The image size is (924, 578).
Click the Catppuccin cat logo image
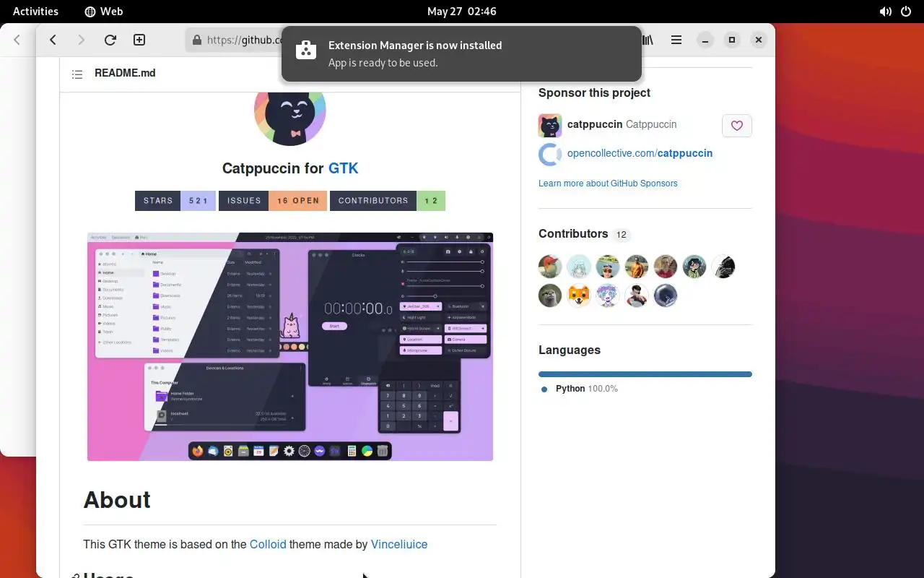(290, 116)
